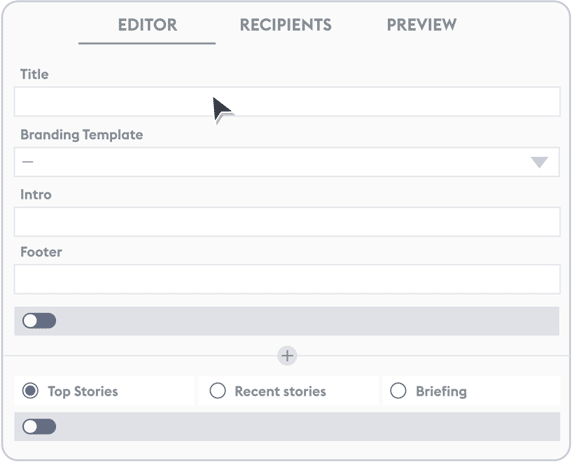Click the Top Stories label text
This screenshot has width=572, height=462.
click(83, 391)
